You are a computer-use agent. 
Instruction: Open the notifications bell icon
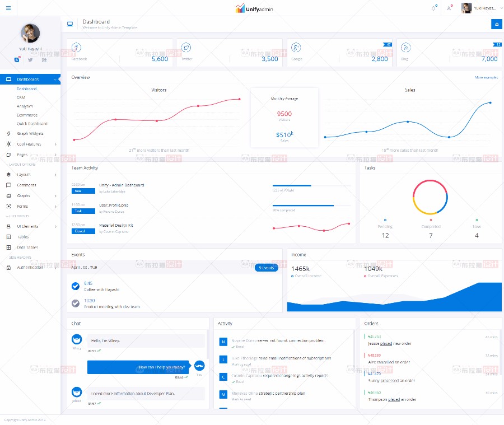(x=434, y=8)
